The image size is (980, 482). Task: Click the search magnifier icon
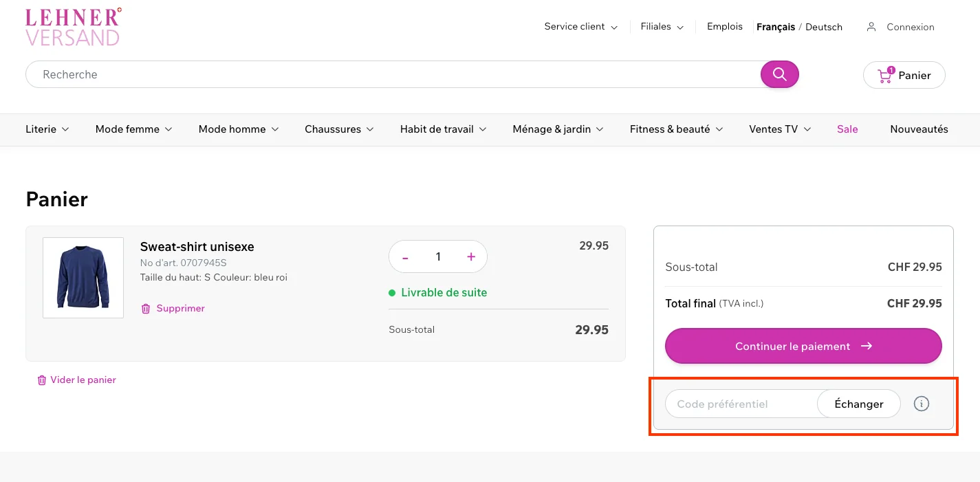pos(779,74)
